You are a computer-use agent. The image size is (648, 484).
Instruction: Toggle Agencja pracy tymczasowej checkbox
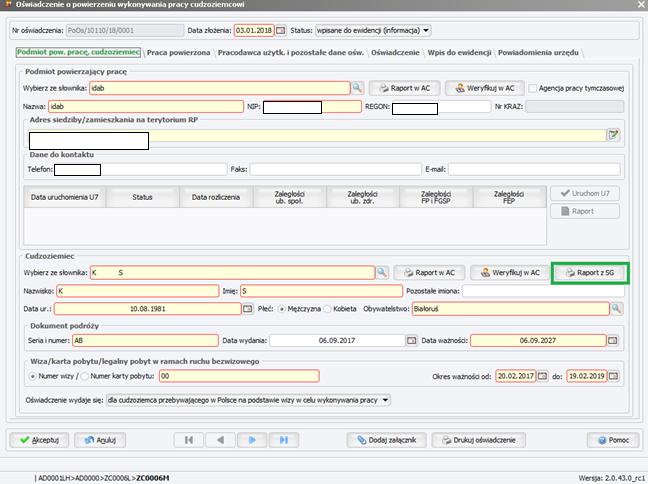(x=533, y=88)
